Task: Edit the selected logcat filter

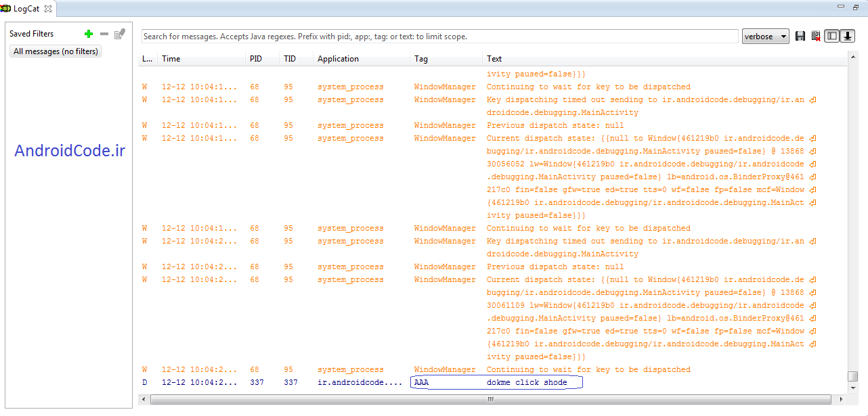Action: click(120, 34)
